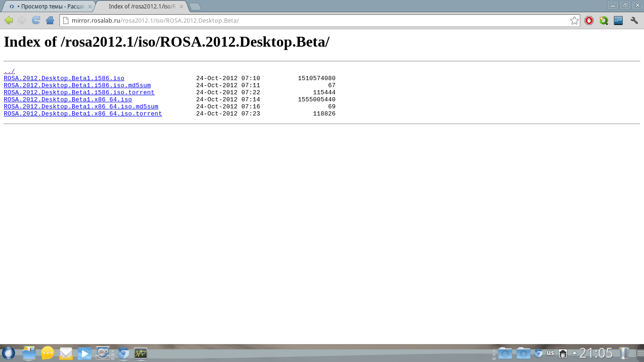Open a new tab button
644x362 pixels.
pyautogui.click(x=195, y=7)
